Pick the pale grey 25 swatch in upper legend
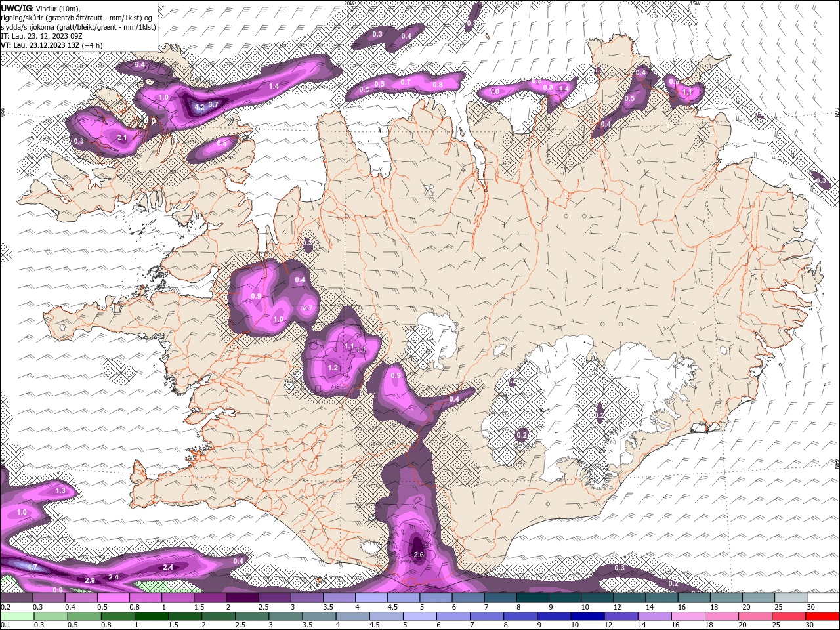840x630 pixels. [x=791, y=598]
